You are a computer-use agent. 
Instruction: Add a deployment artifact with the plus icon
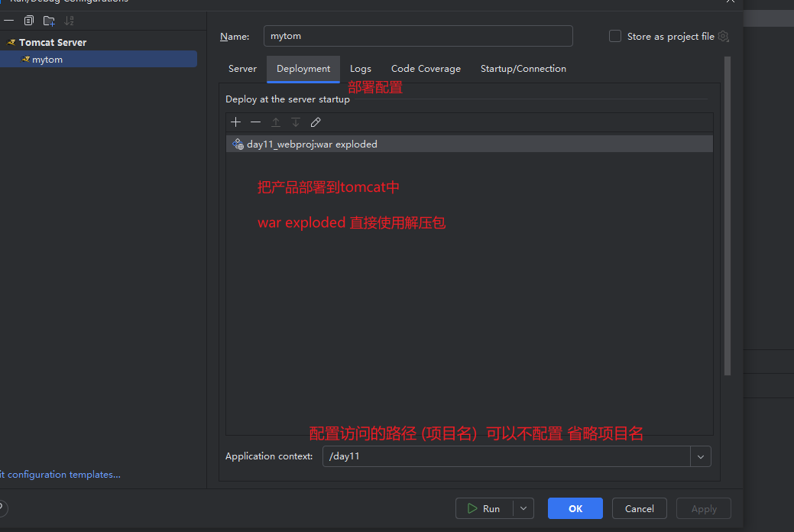pyautogui.click(x=235, y=122)
